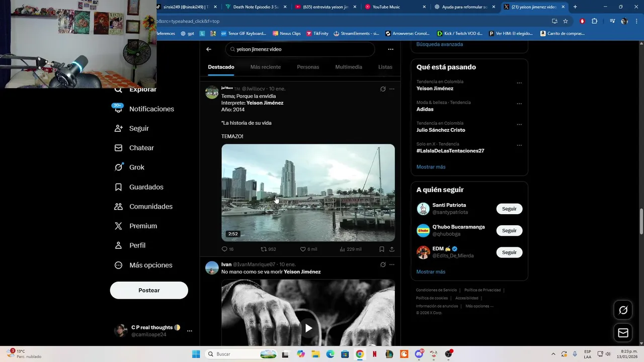Open Perfil in the sidebar
The image size is (644, 362).
point(130,245)
